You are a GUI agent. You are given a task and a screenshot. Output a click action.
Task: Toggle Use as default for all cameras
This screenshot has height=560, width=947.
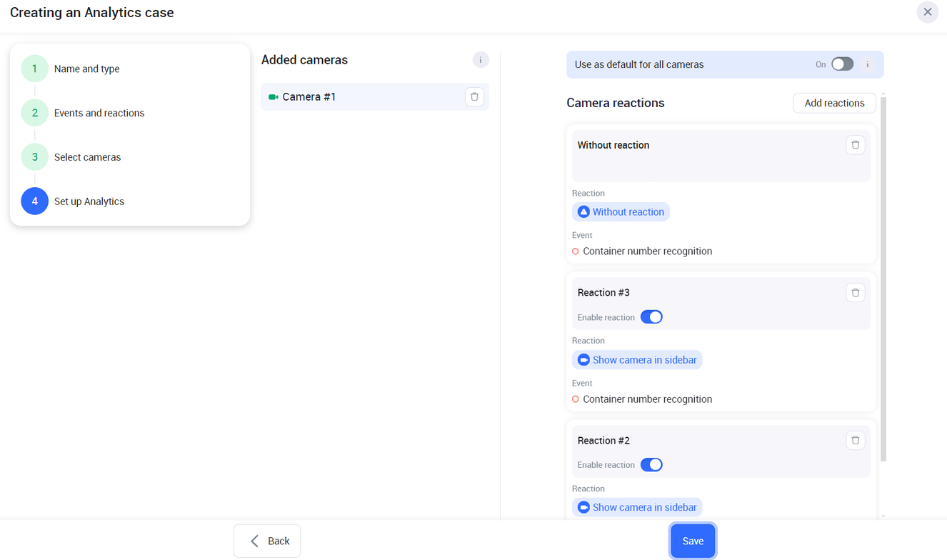coord(842,64)
